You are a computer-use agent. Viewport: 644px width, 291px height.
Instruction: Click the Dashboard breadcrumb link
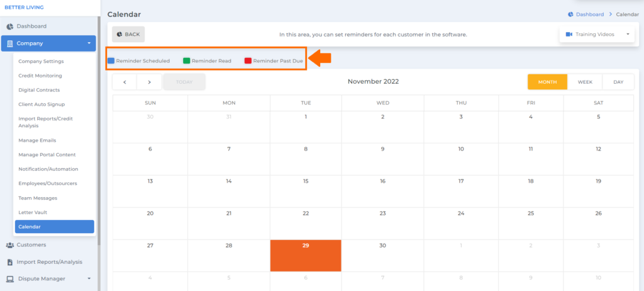(590, 14)
